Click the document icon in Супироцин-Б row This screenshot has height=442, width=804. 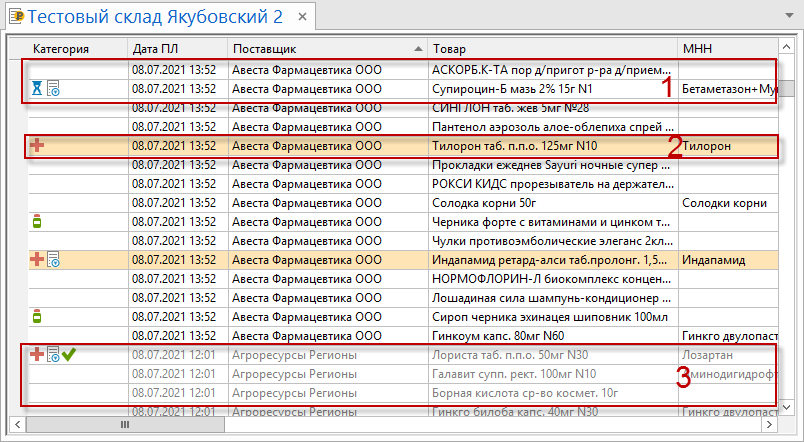click(x=53, y=89)
